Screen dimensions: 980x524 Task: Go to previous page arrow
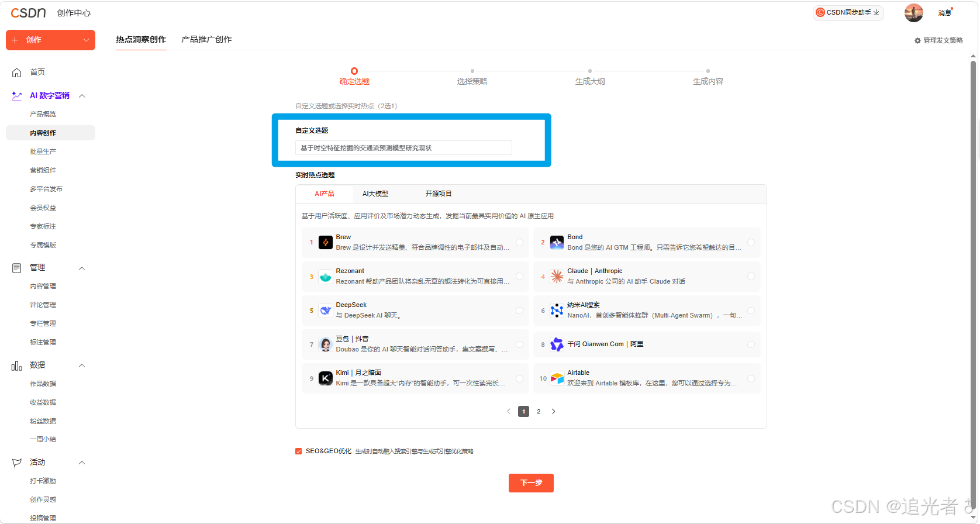click(509, 412)
